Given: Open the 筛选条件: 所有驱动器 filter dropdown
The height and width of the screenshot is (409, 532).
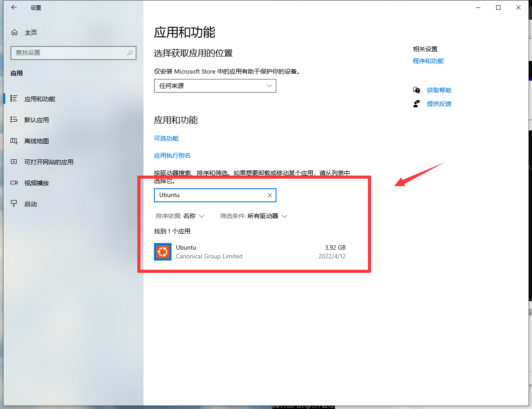Looking at the screenshot, I should point(254,216).
